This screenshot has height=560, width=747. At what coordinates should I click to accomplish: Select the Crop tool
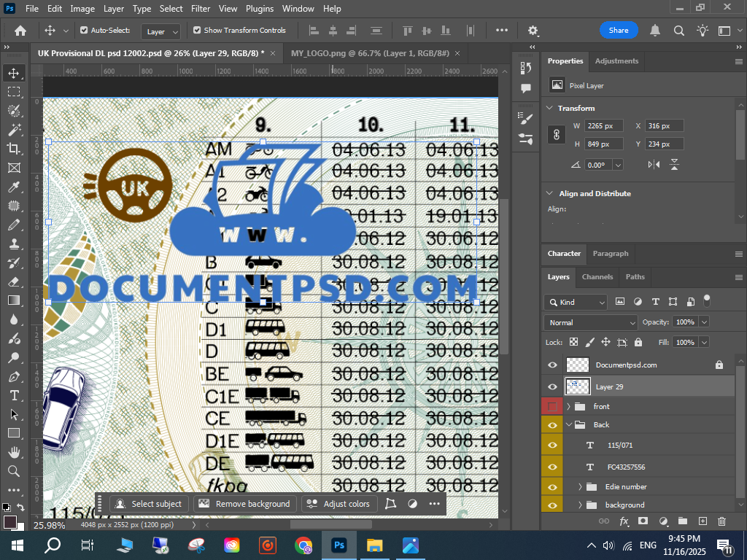coord(14,148)
